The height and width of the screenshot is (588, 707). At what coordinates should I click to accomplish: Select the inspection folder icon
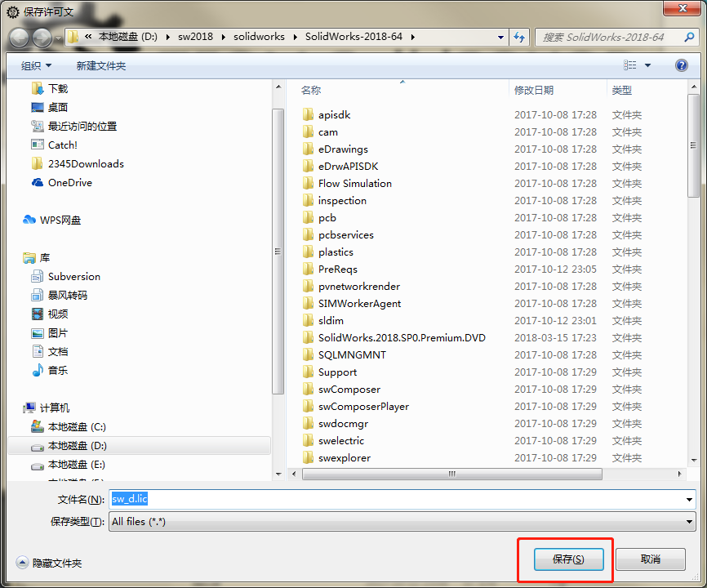click(308, 200)
